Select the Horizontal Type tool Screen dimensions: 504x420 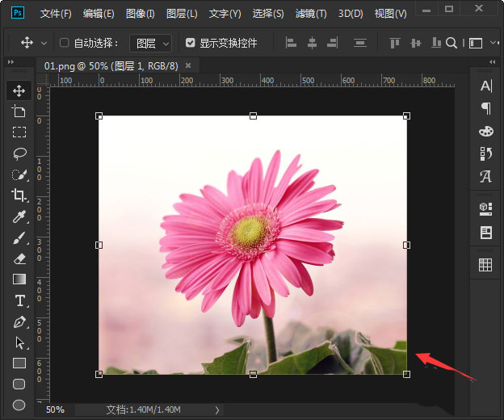[19, 300]
